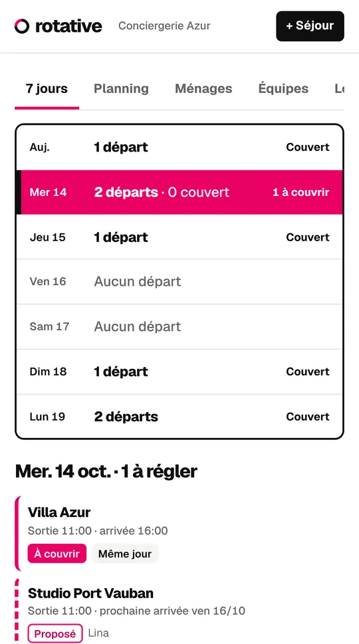
Task: Click the 1 à couvrir status
Action: (x=301, y=192)
